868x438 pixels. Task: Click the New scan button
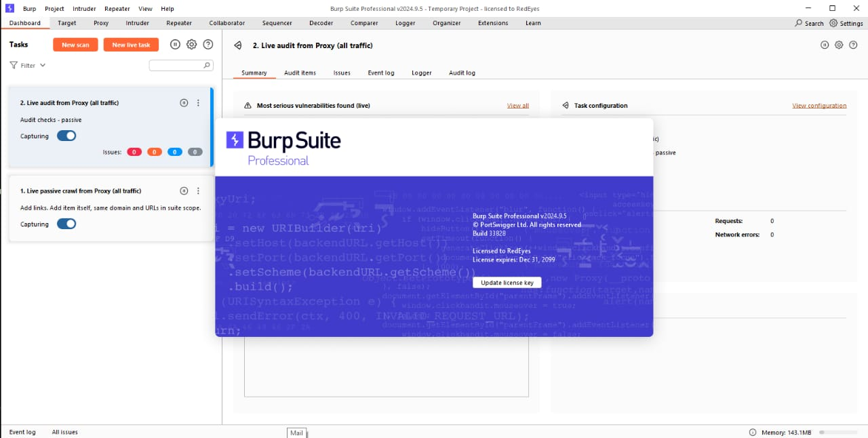(75, 45)
